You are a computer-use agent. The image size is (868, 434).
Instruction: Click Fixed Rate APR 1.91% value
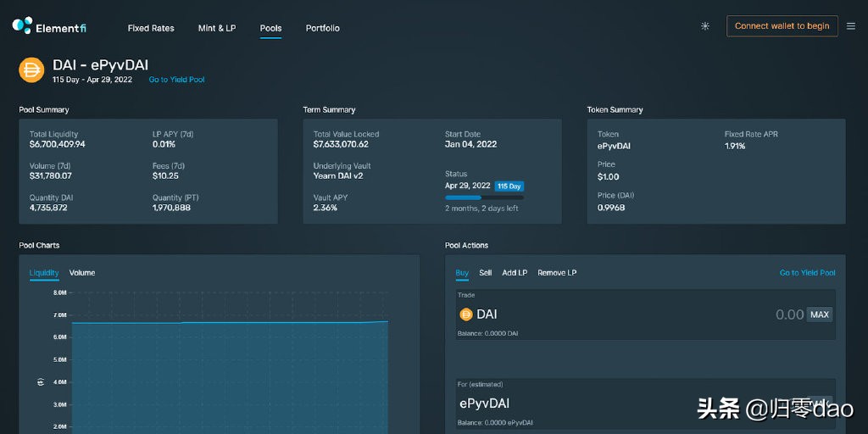click(735, 146)
